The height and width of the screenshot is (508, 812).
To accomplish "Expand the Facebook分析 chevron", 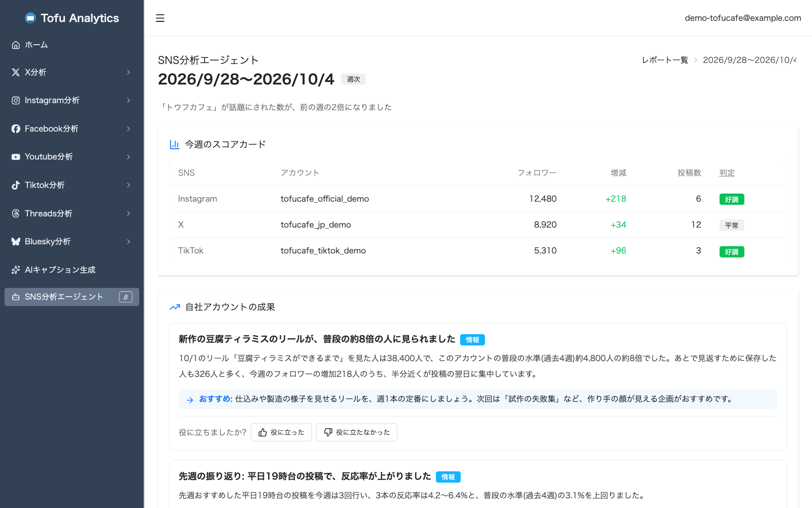I will click(x=128, y=129).
